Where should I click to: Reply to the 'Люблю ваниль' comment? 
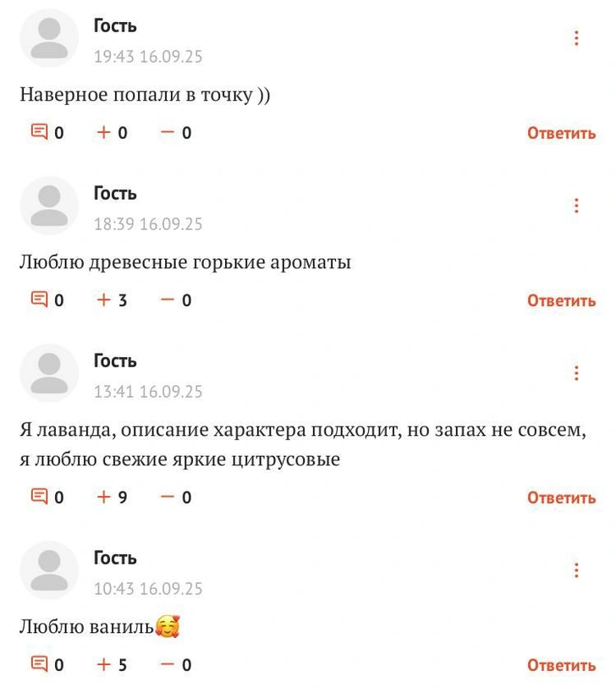(561, 665)
